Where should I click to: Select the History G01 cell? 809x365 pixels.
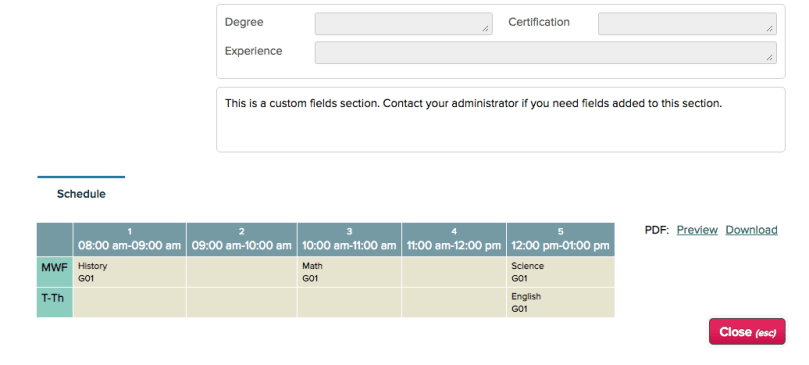(x=130, y=272)
